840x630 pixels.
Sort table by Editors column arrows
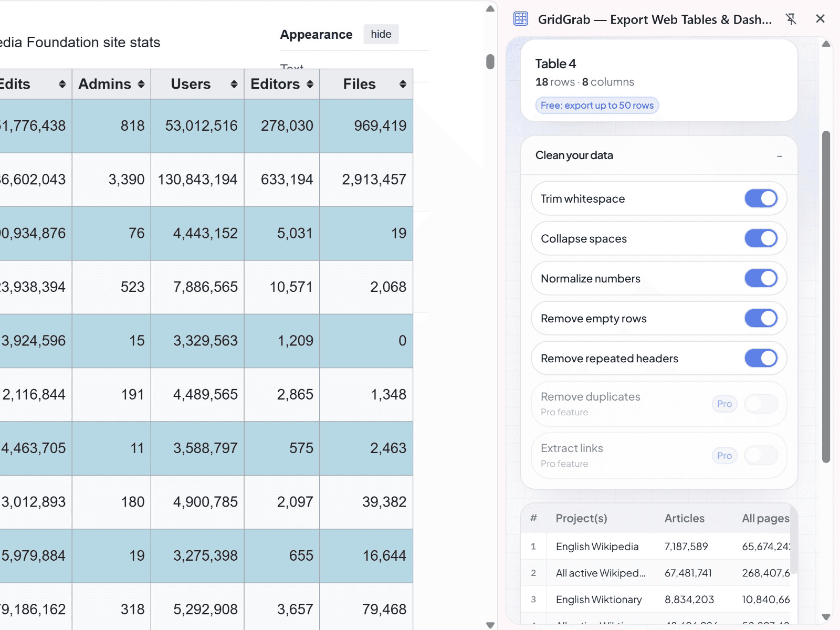click(x=310, y=84)
